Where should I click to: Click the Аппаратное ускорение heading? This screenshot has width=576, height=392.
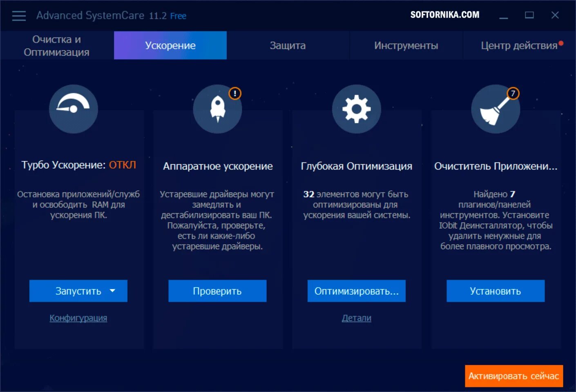218,166
